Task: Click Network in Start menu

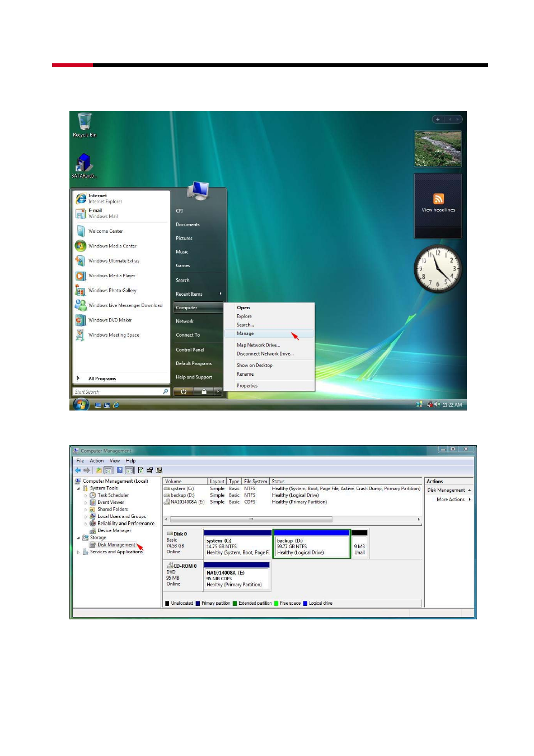Action: [x=185, y=321]
